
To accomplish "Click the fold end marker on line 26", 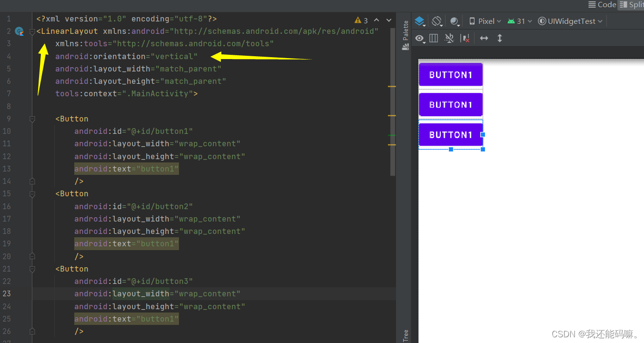I will tap(32, 331).
